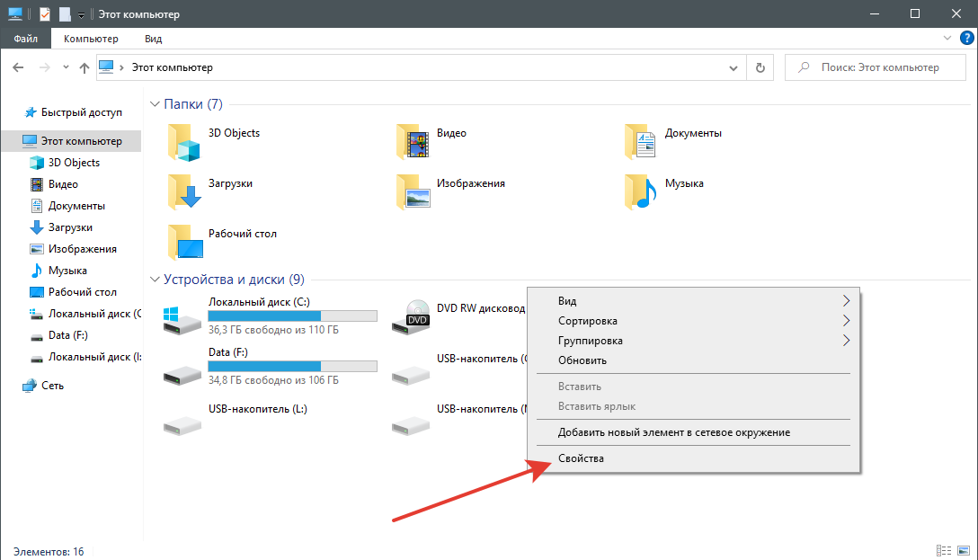Screen dimensions: 978x560
Task: Select Сеть in the navigation pane
Action: click(52, 386)
